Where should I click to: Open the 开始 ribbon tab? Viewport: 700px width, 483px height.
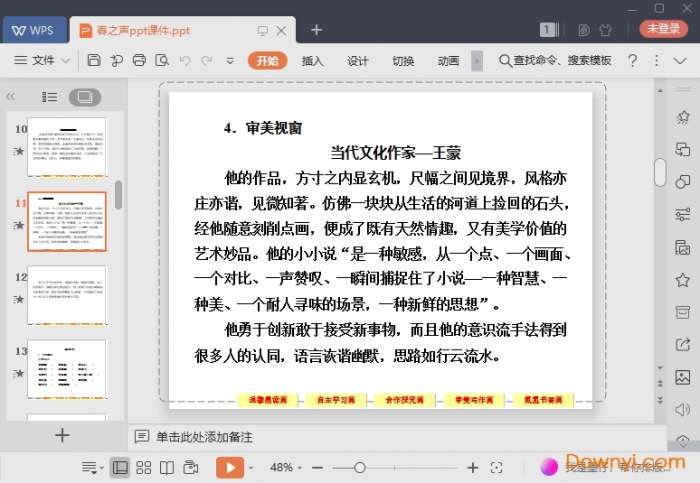tap(267, 60)
